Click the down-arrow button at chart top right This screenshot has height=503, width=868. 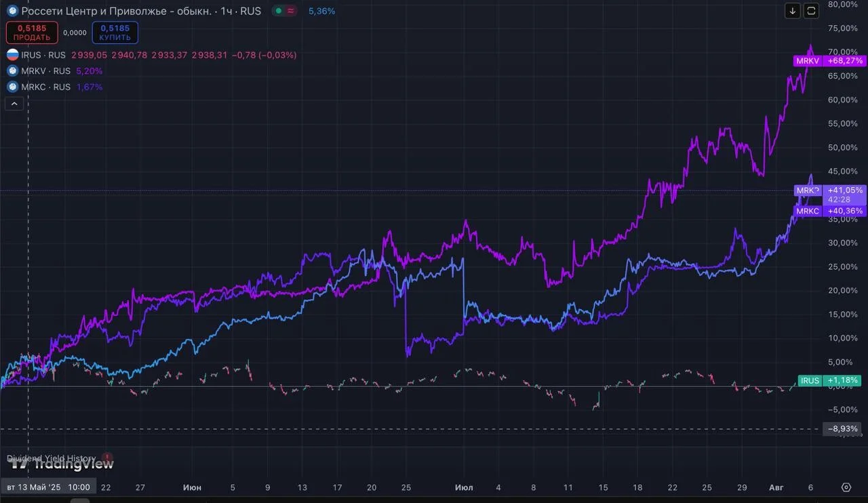coord(793,10)
